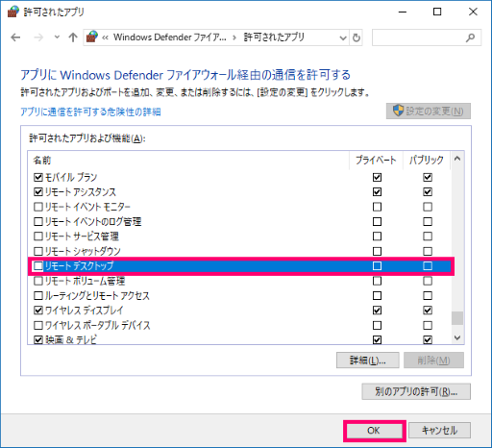Minimize the 許可されたアプリ window
Viewport: 492px width, 448px height.
(x=403, y=12)
